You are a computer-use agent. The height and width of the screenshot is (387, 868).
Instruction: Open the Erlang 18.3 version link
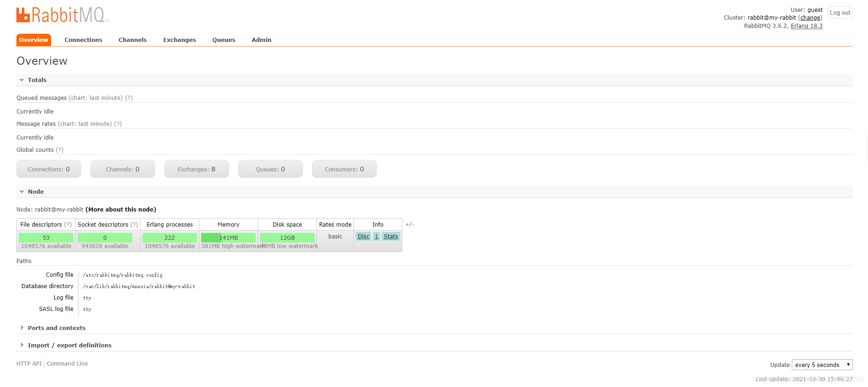(806, 26)
